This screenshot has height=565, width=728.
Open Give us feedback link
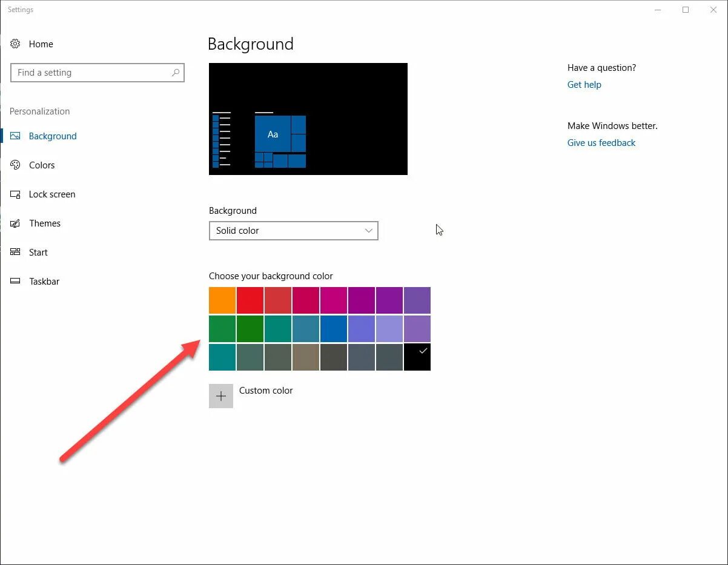(x=601, y=143)
